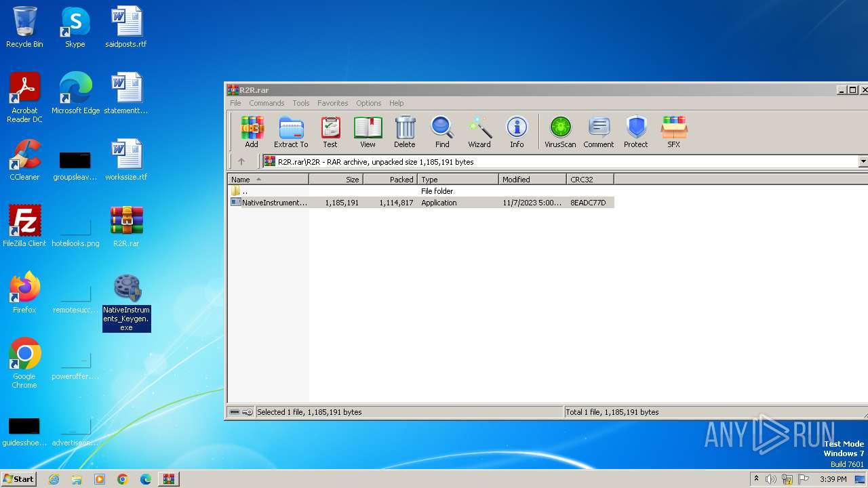The height and width of the screenshot is (488, 868).
Task: Sort by Size column header
Action: point(336,180)
